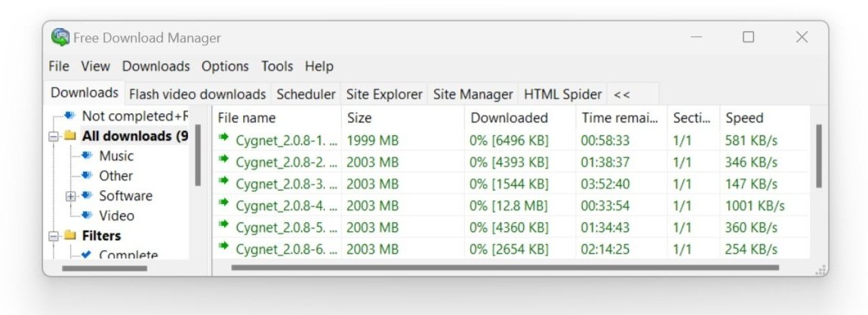Click the Video category arrow icon
Image resolution: width=868 pixels, height=315 pixels.
coord(86,215)
